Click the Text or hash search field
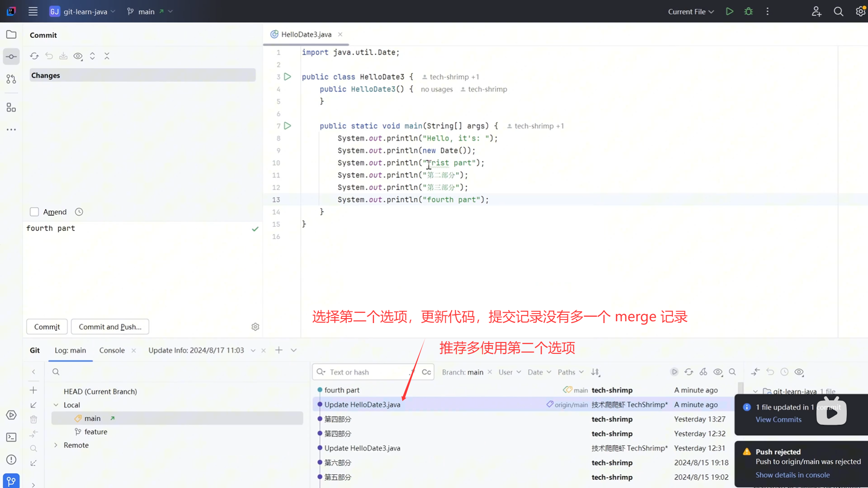Viewport: 868px width, 488px height. (x=366, y=372)
